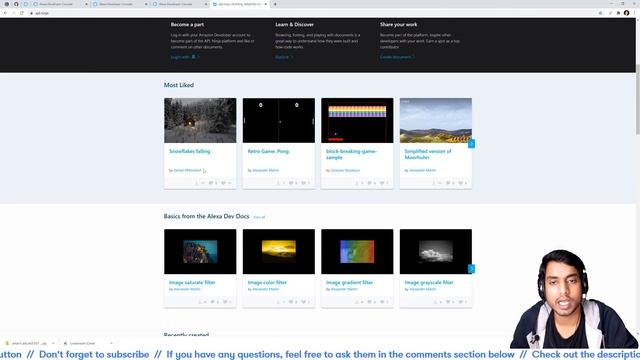This screenshot has height=360, width=640.
Task: Click the like icon on Moorhuhn card
Action: pos(460,183)
